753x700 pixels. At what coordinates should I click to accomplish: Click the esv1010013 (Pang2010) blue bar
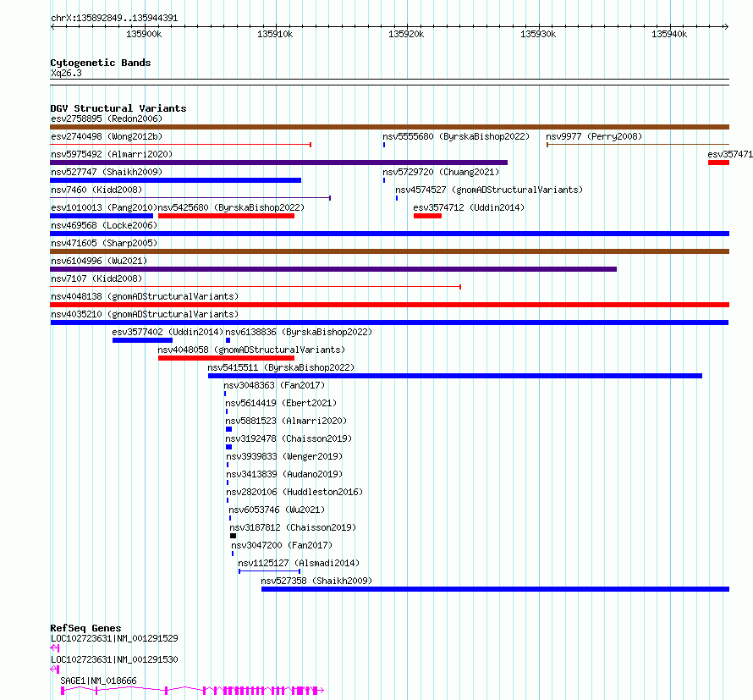click(x=102, y=216)
